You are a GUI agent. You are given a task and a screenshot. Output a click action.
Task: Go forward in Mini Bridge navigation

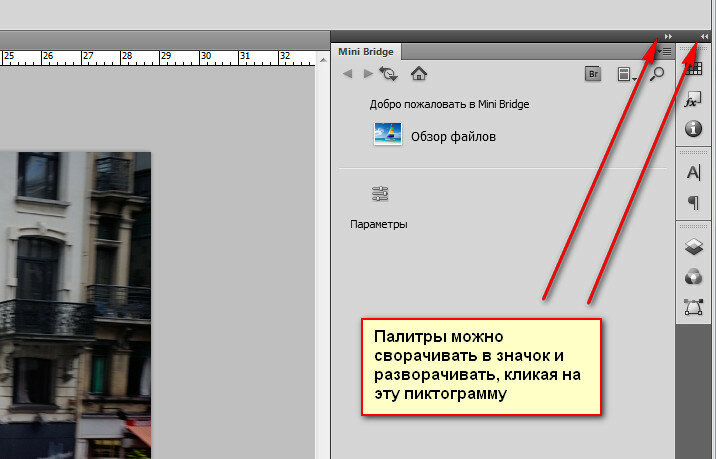click(368, 74)
